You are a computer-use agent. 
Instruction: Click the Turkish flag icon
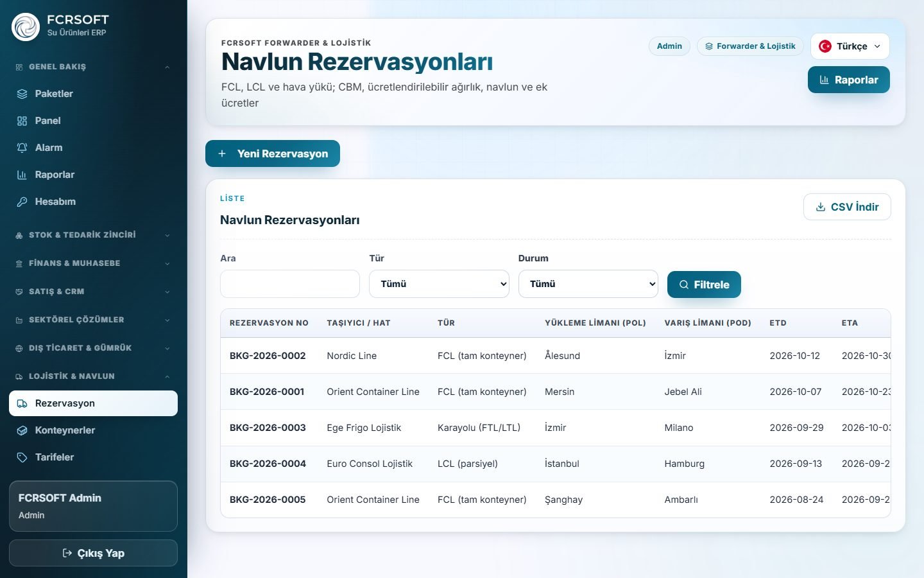825,46
